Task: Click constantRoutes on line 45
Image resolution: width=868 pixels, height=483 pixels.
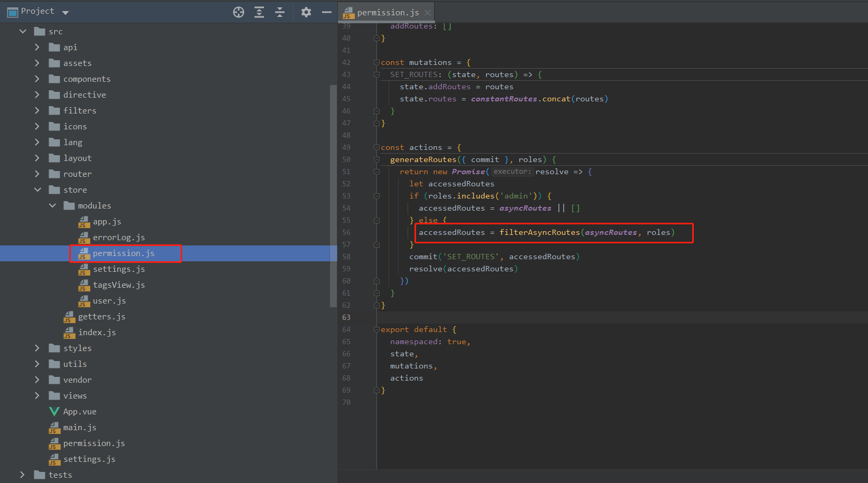Action: (504, 99)
